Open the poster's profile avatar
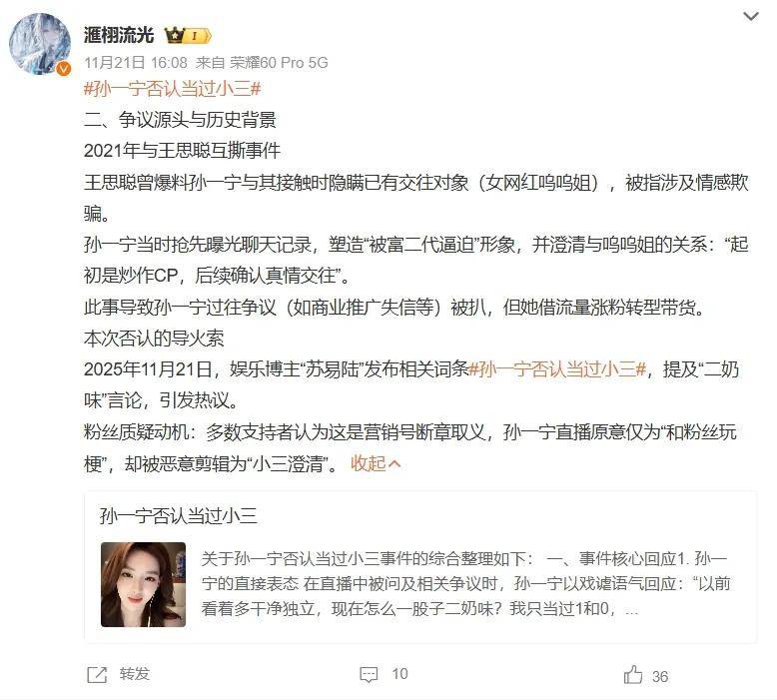The image size is (777, 700). 40,44
